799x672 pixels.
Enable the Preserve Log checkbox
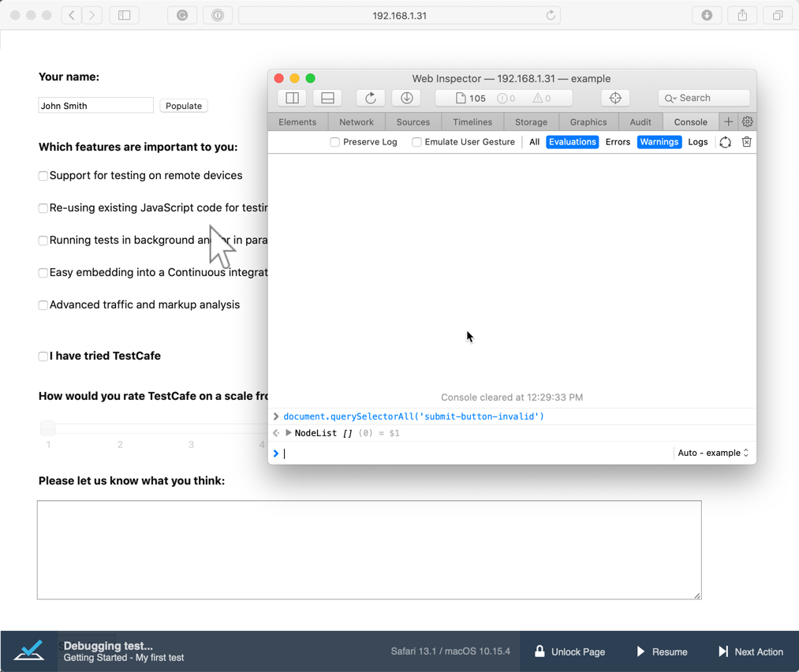(335, 142)
